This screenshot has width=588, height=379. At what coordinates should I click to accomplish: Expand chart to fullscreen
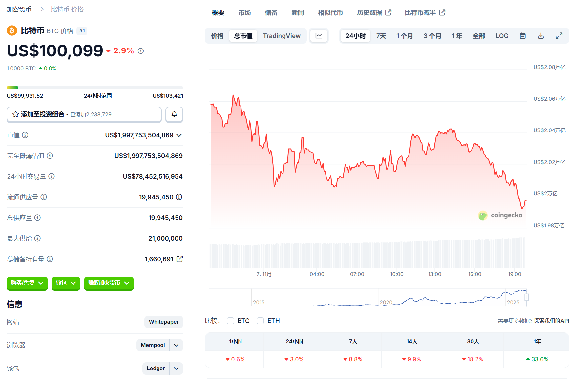(x=559, y=36)
